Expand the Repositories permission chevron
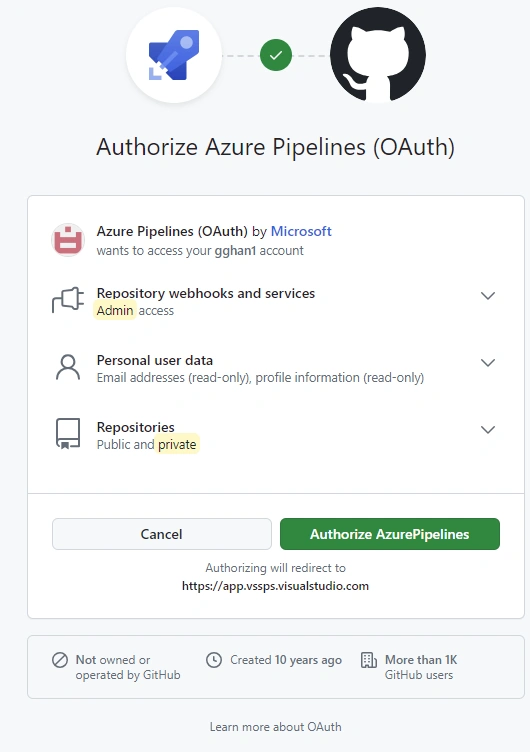Image resolution: width=530 pixels, height=752 pixels. 488,430
